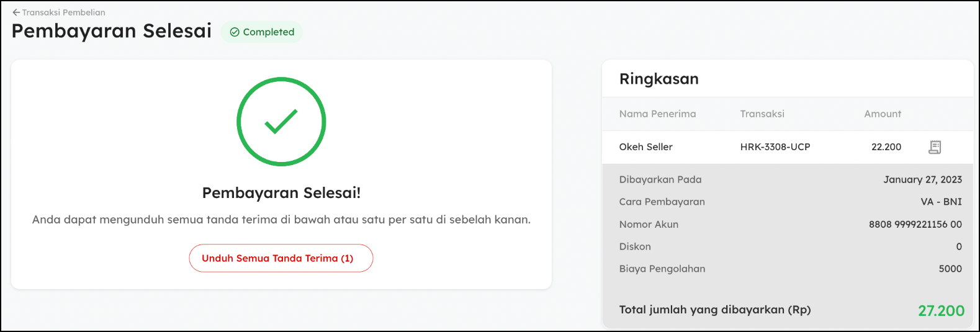Click transaction ID HRK-3308-UCP

click(x=775, y=147)
